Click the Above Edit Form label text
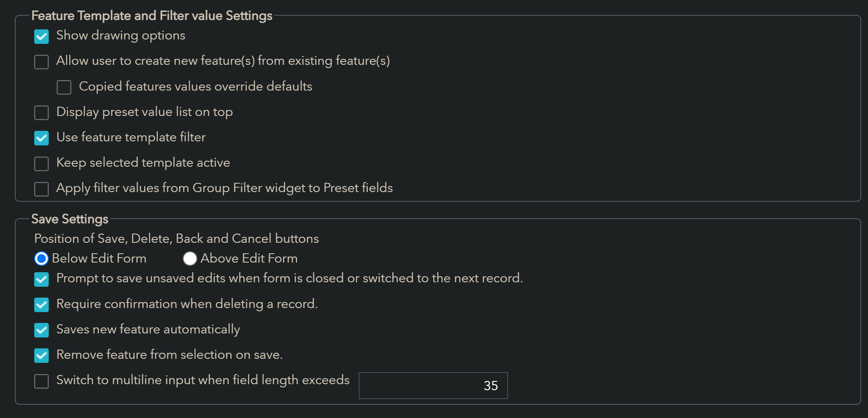The image size is (868, 418). (x=249, y=259)
